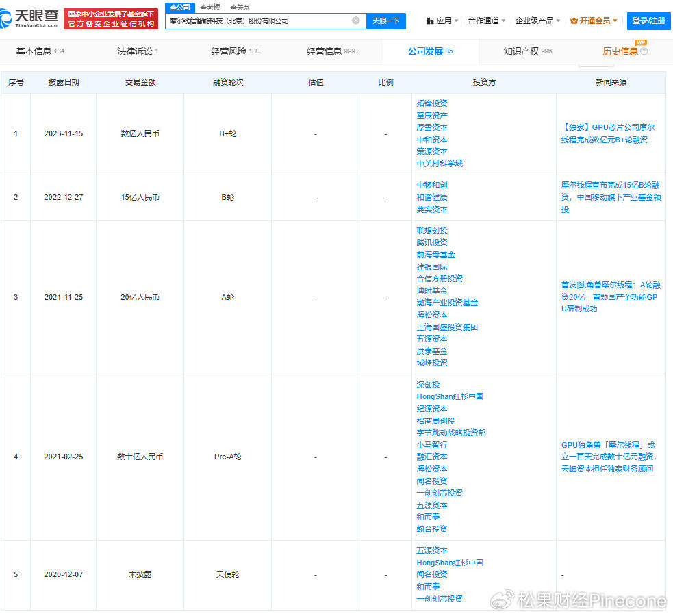Switch to the 查老板 search tab
Viewport: 673px width, 616px height.
tap(210, 7)
